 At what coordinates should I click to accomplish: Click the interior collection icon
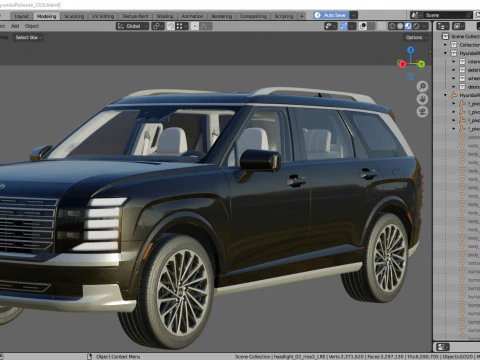coord(462,62)
